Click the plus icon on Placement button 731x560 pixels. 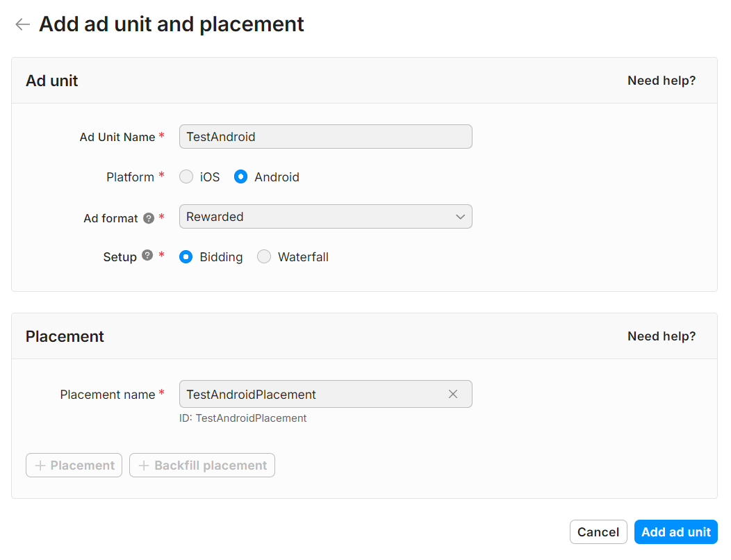point(40,466)
